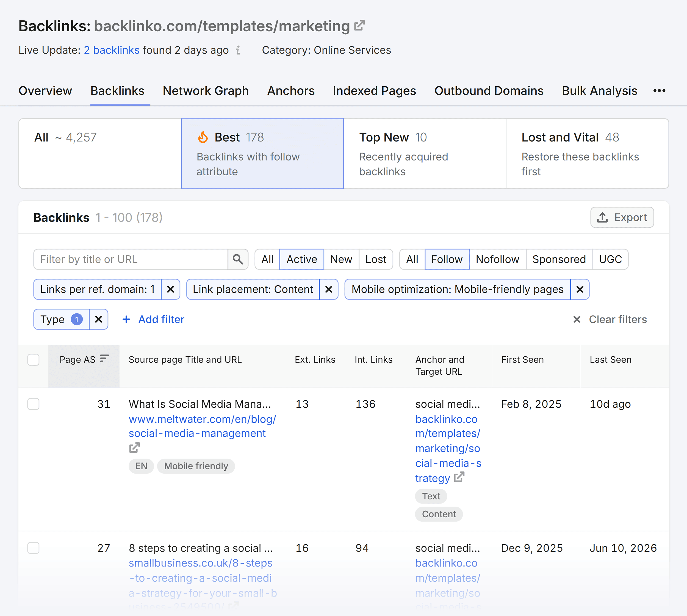Image resolution: width=687 pixels, height=616 pixels.
Task: Open the 2 backlinks live update link
Action: point(112,50)
